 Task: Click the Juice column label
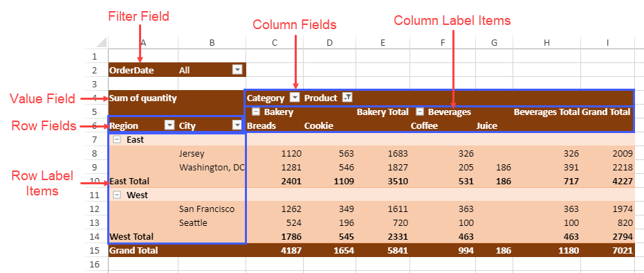[x=487, y=126]
